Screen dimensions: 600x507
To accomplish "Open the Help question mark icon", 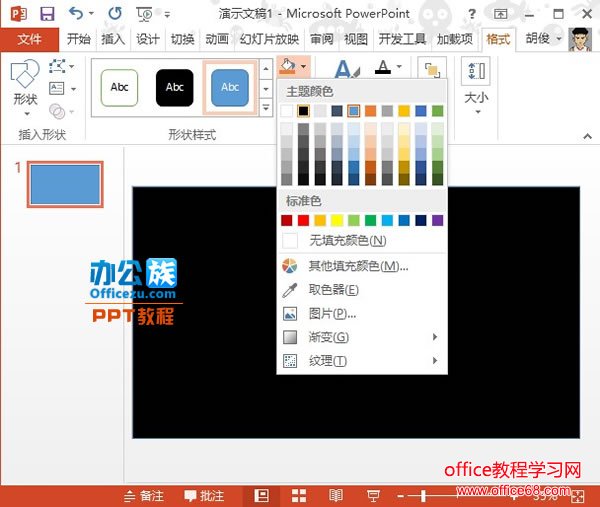I will click(x=472, y=15).
